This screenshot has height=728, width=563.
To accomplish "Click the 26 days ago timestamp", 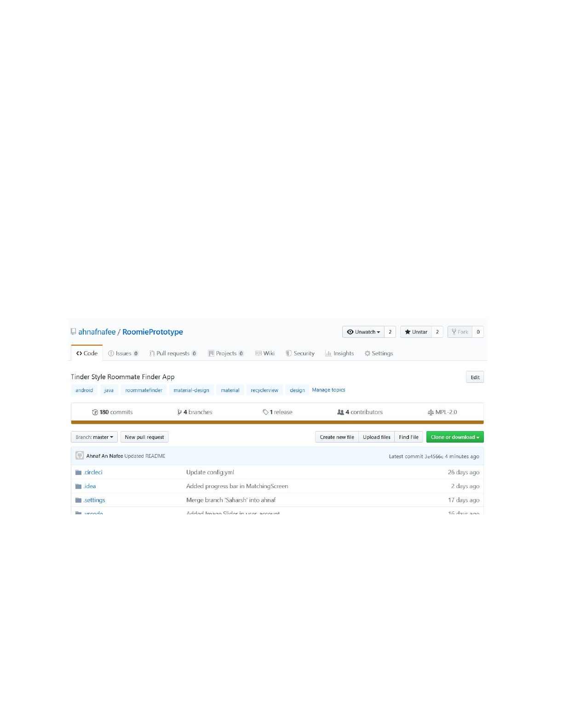I will (464, 472).
